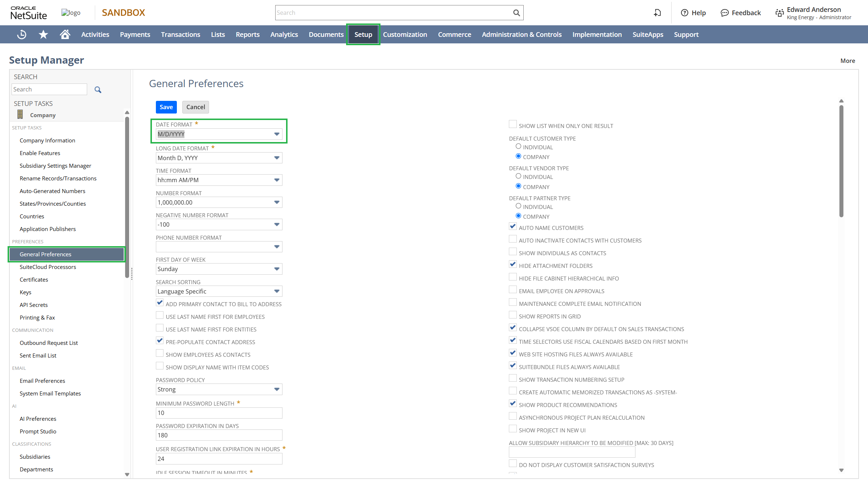Open the Number Format dropdown

pyautogui.click(x=219, y=202)
